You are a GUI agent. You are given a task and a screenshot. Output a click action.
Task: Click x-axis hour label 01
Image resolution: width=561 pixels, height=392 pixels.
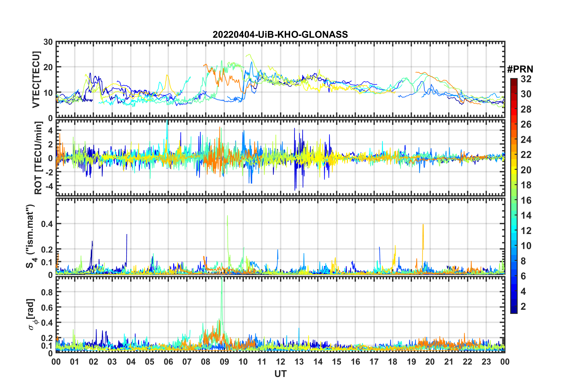coord(75,362)
